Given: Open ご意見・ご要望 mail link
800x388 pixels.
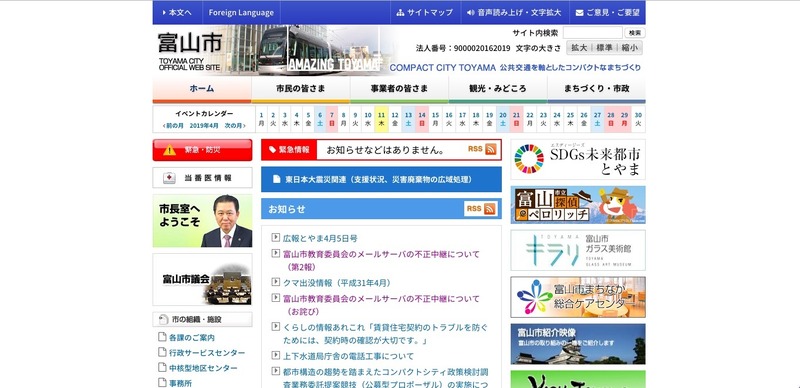Looking at the screenshot, I should pos(608,13).
